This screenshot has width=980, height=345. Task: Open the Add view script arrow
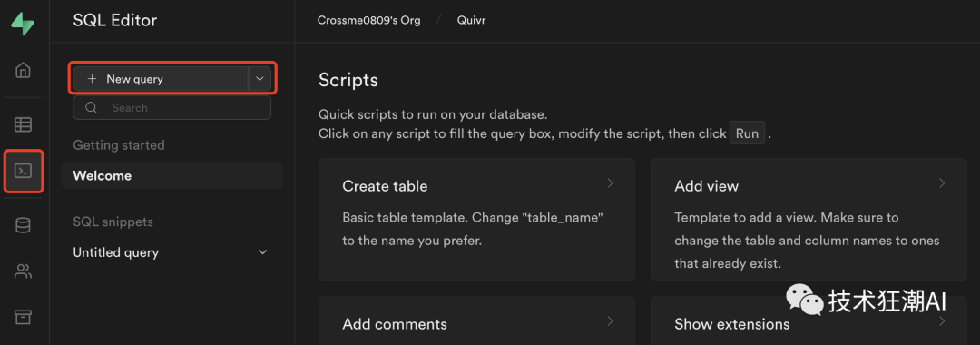click(x=942, y=183)
